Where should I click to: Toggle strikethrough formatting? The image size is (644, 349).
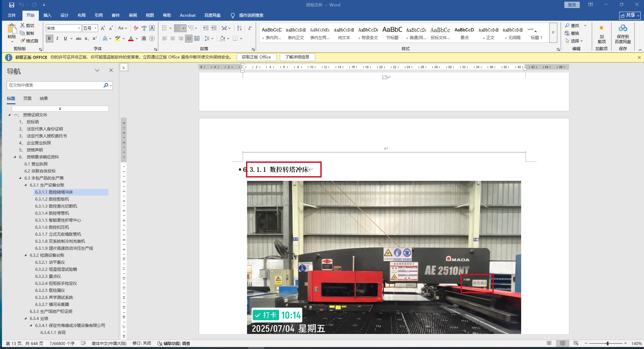(x=79, y=39)
